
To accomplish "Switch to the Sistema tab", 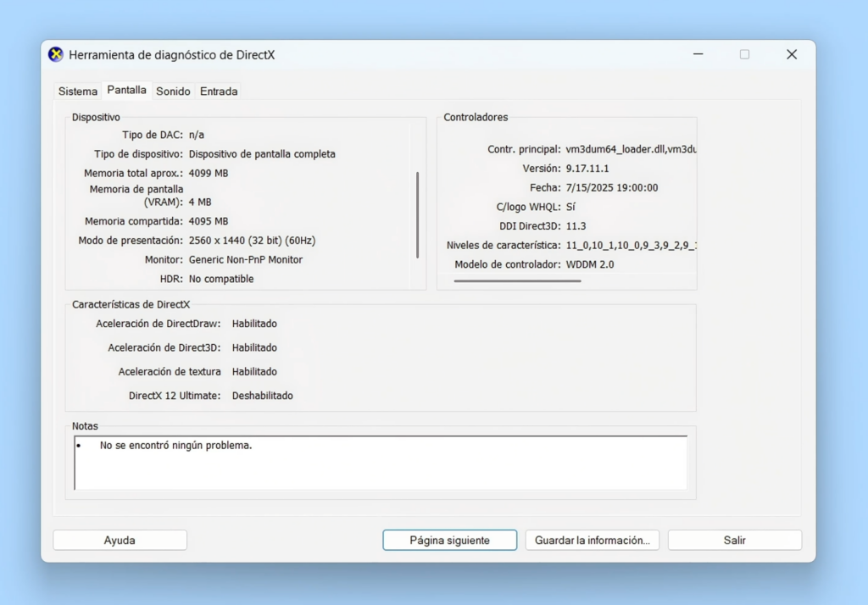I will pos(77,91).
